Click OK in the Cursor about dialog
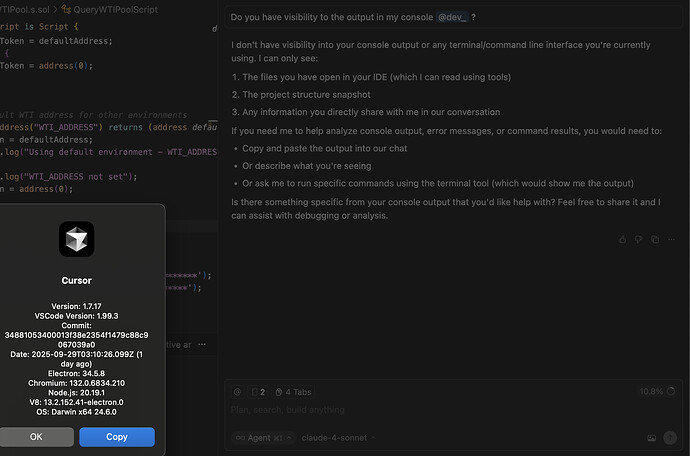 click(x=36, y=437)
